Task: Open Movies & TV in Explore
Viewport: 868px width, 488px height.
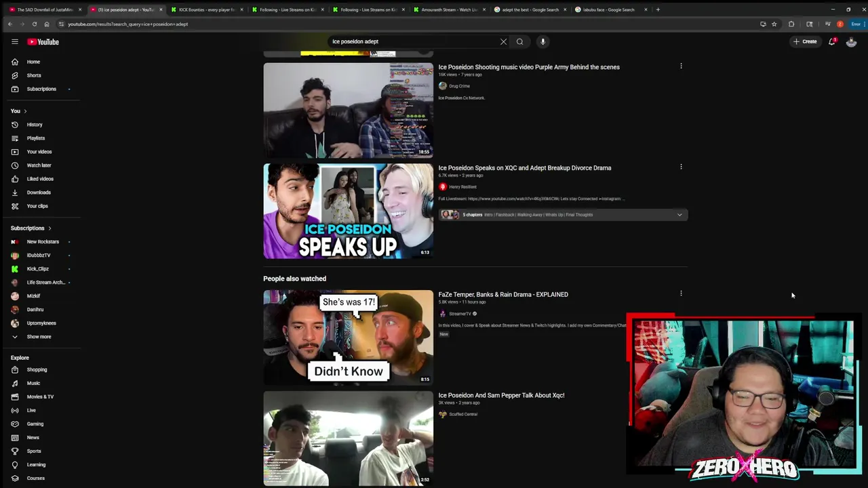Action: (x=41, y=397)
